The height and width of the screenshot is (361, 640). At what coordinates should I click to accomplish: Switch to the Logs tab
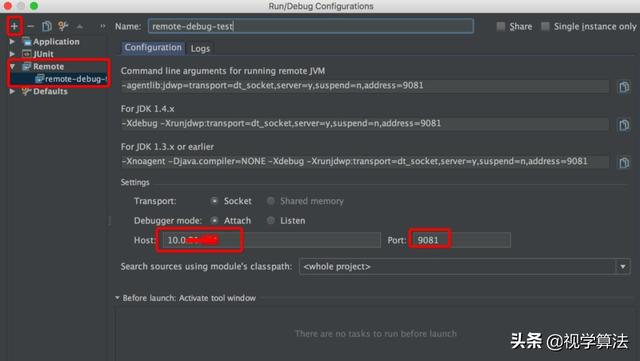point(200,49)
